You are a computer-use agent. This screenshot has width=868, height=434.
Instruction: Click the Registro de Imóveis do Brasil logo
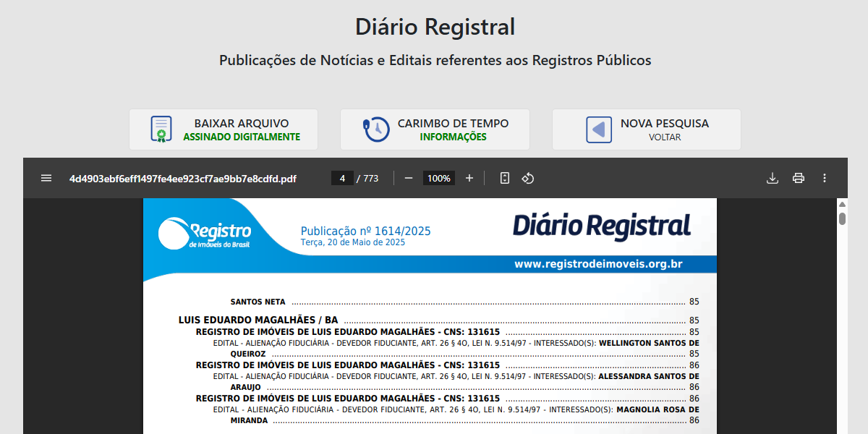click(205, 233)
